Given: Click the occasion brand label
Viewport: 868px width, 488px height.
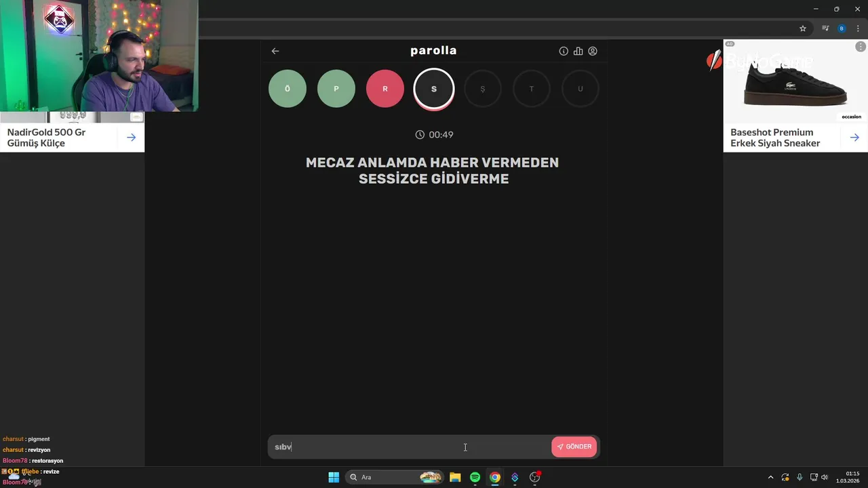Looking at the screenshot, I should (x=851, y=117).
